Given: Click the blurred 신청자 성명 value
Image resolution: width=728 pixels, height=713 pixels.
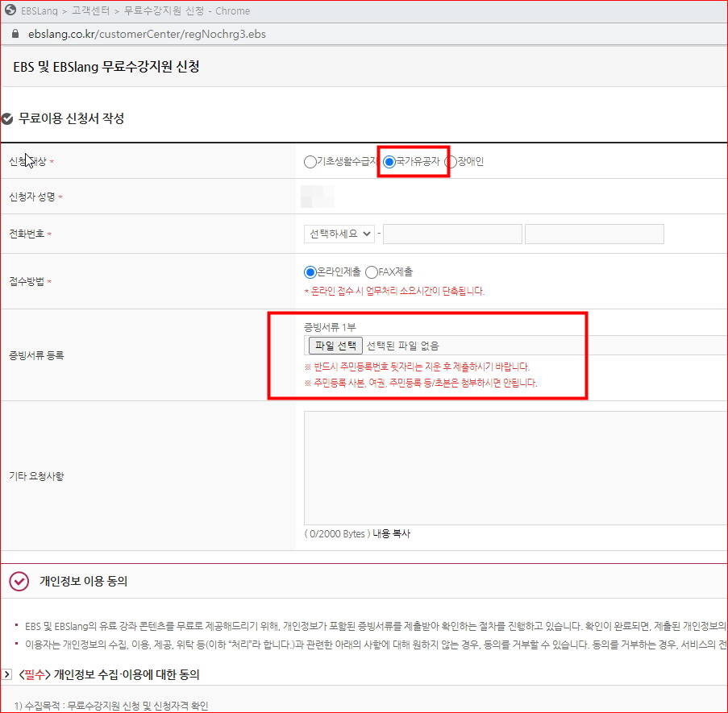Looking at the screenshot, I should tap(317, 197).
